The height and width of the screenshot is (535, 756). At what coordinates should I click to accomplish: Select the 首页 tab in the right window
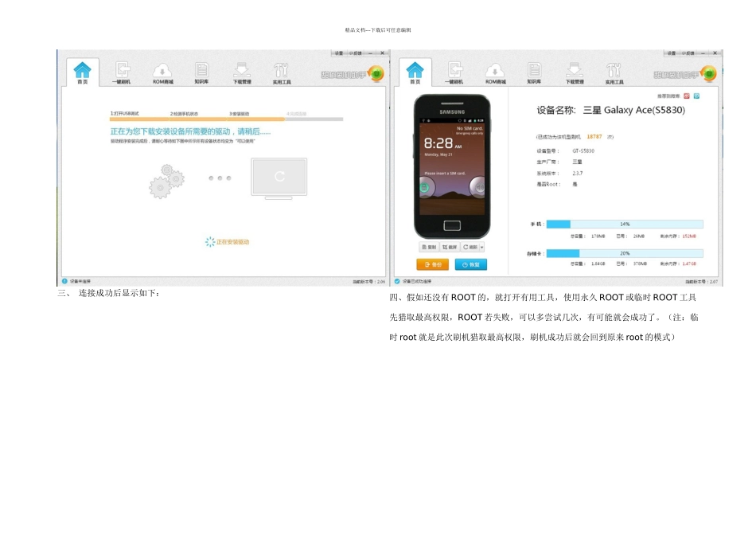(415, 72)
